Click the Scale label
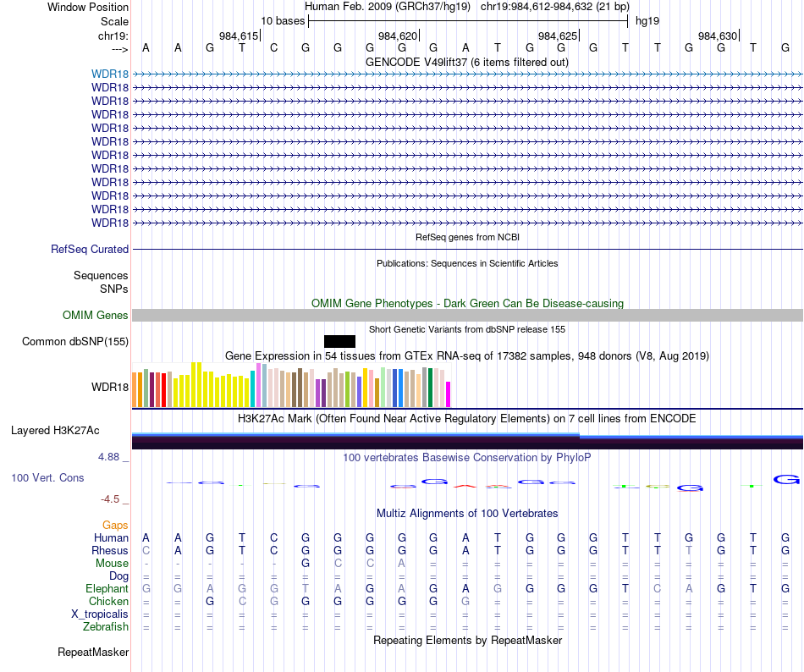This screenshot has width=804, height=672. [114, 21]
